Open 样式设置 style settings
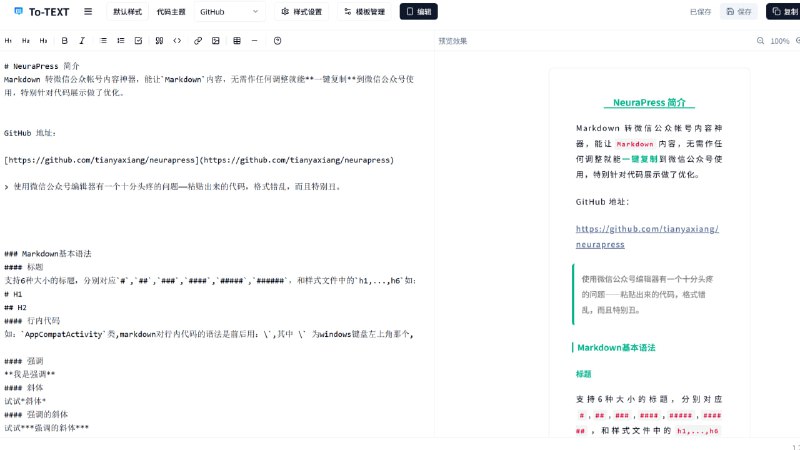The height and width of the screenshot is (450, 800). [302, 11]
